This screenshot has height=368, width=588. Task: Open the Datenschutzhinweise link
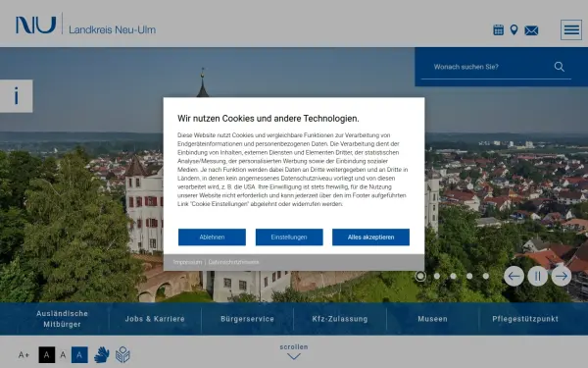click(x=233, y=262)
